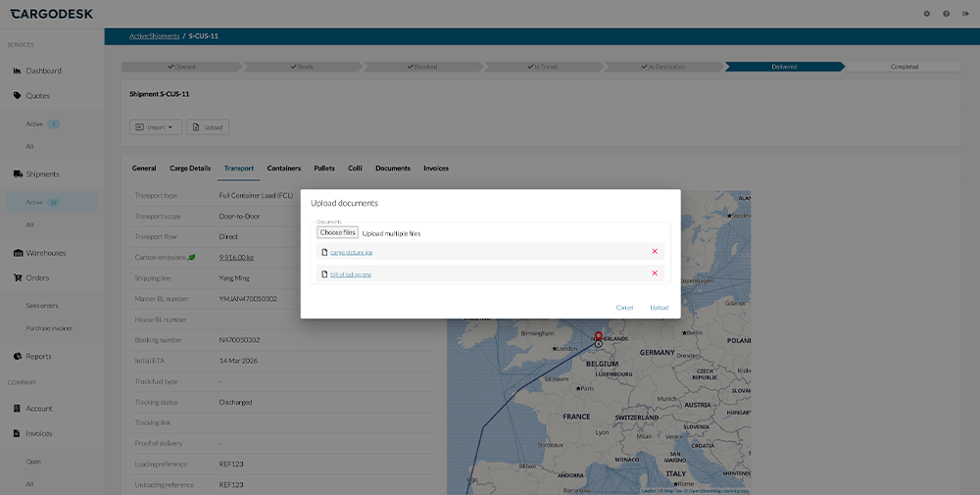Select the Delivered status step
The height and width of the screenshot is (495, 980).
point(784,67)
